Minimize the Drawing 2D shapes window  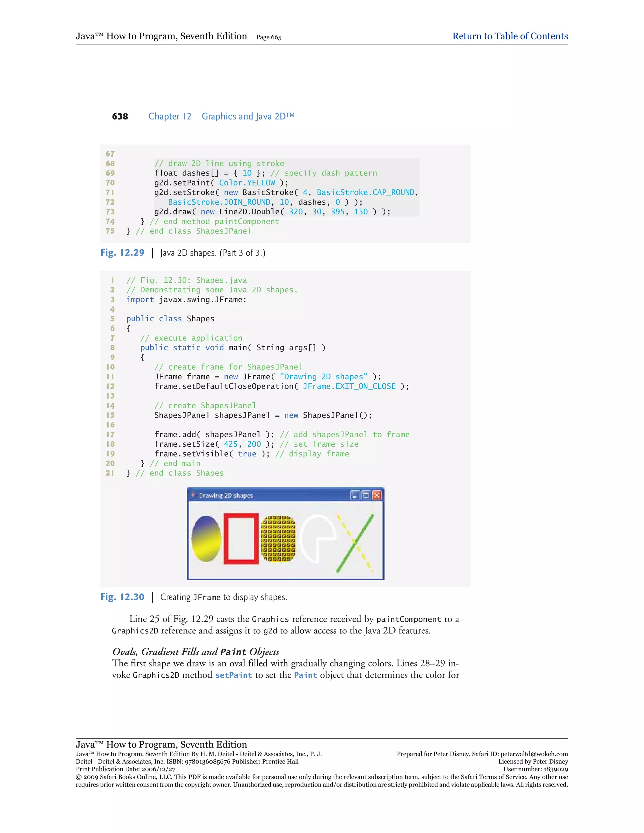[355, 495]
